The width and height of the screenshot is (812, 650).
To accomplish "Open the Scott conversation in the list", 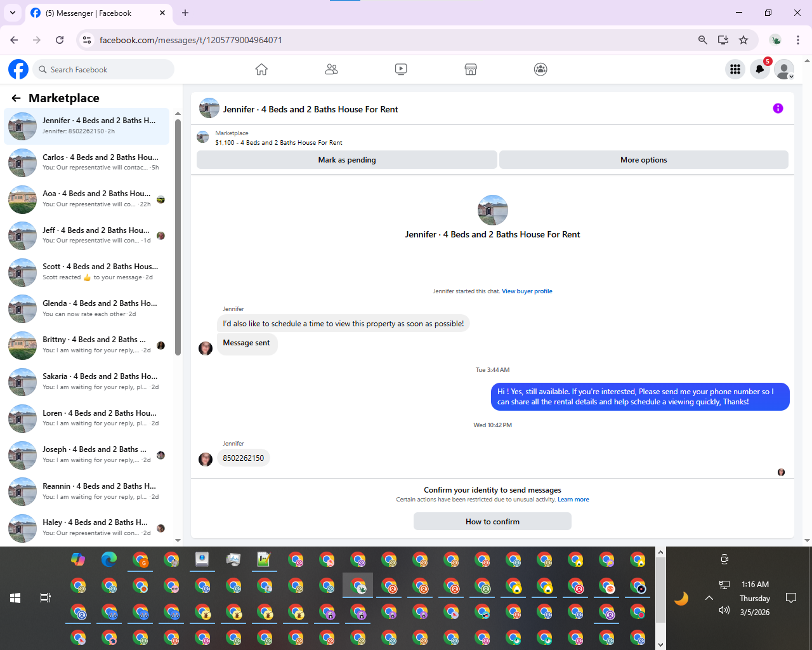I will click(x=87, y=272).
